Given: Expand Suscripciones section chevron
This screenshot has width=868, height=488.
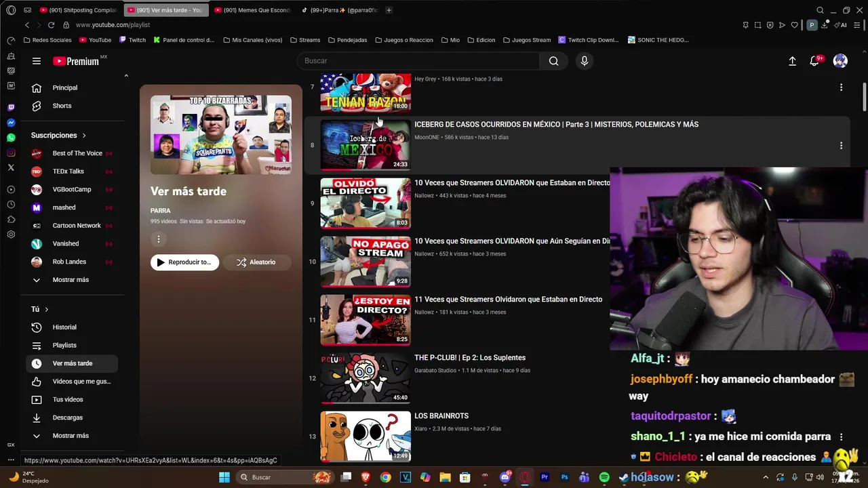Looking at the screenshot, I should tap(84, 136).
